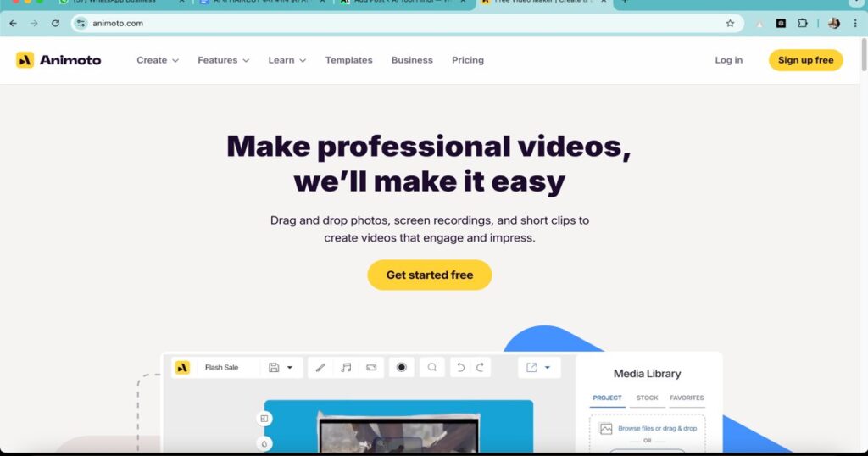The height and width of the screenshot is (456, 868).
Task: Bookmark this page with the star icon
Action: [730, 23]
